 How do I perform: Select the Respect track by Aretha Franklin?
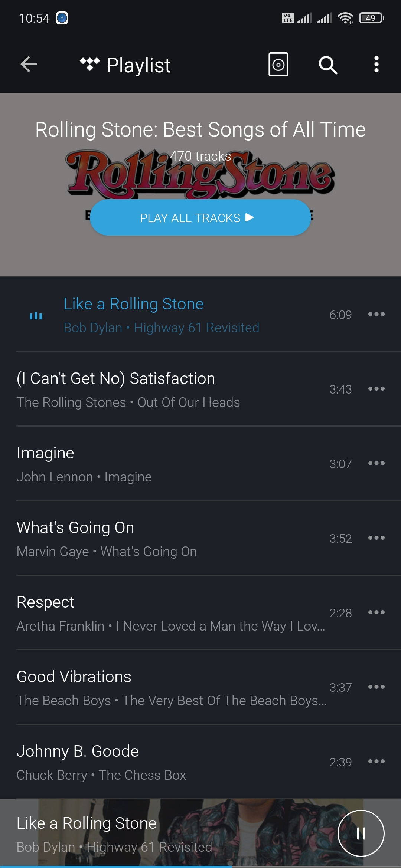[x=149, y=613]
